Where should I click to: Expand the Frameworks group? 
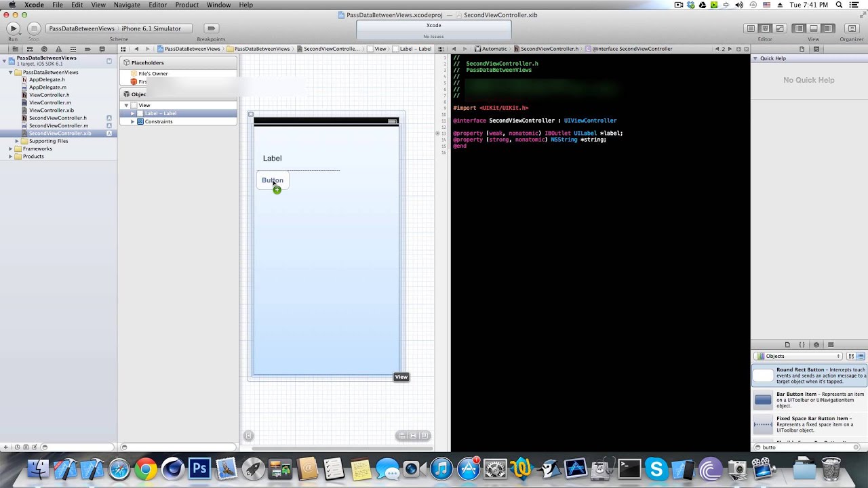click(x=10, y=148)
